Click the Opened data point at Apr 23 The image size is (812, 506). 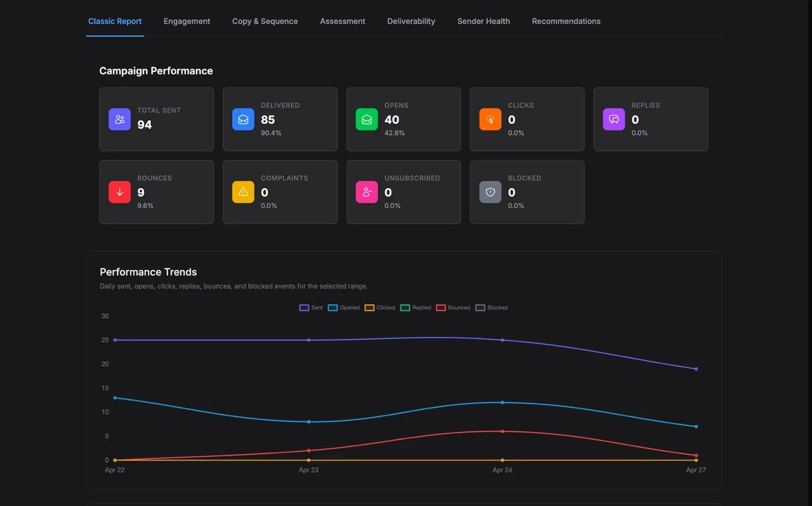309,421
